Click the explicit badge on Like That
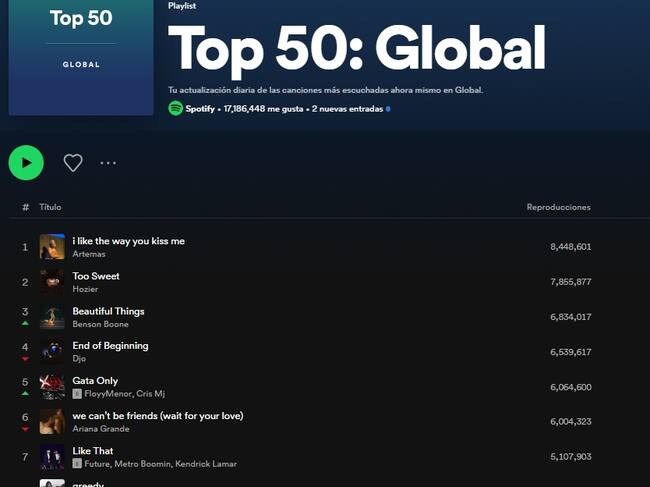The width and height of the screenshot is (650, 487). 77,464
